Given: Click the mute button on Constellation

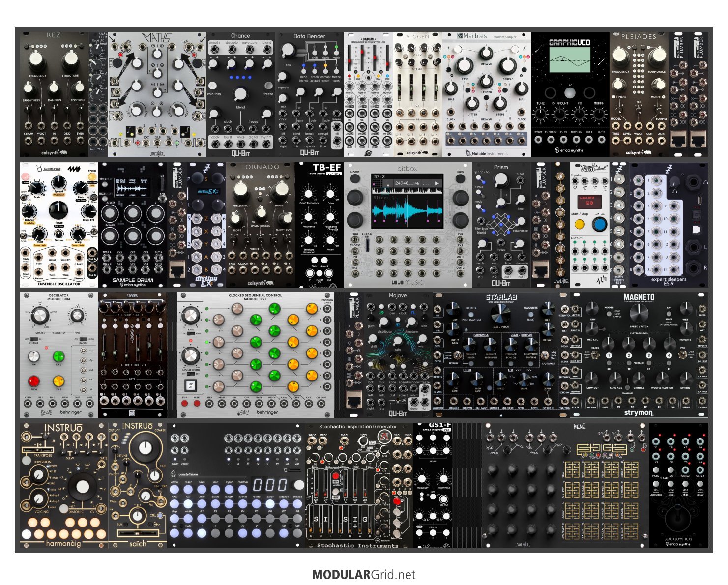Looking at the screenshot, I should click(x=188, y=533).
